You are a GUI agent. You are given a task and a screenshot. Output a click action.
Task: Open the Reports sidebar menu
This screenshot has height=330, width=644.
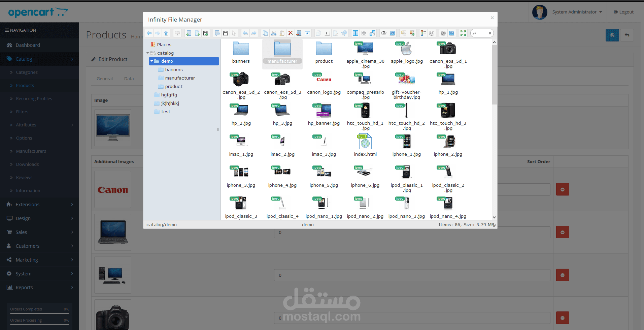point(39,288)
